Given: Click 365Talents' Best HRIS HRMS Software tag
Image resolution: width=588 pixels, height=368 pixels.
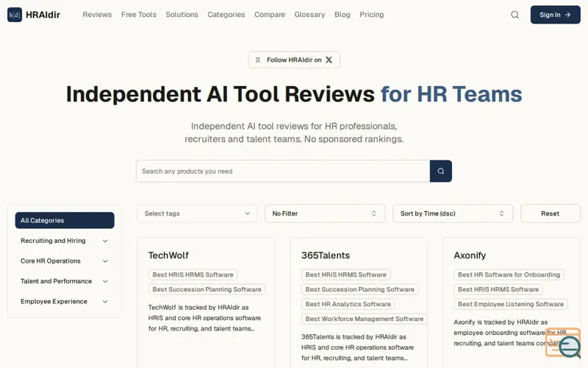Looking at the screenshot, I should [x=345, y=275].
